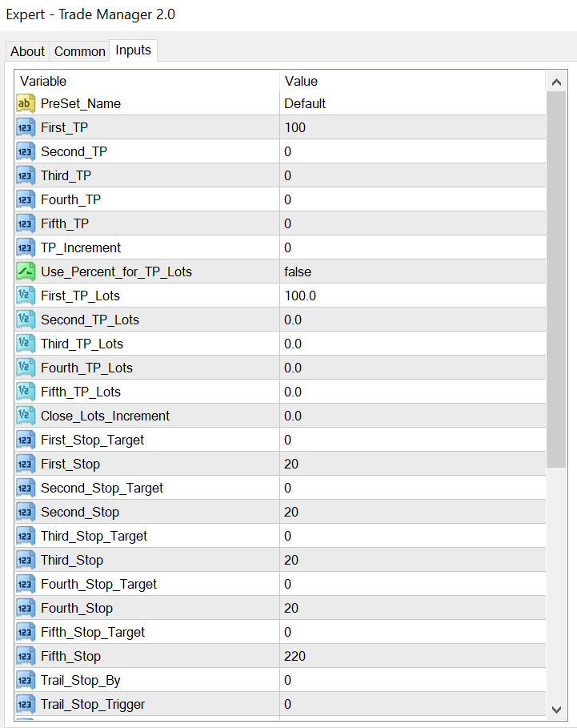Click the double icon beside Third_TP_Lots
The image size is (577, 728).
(26, 344)
